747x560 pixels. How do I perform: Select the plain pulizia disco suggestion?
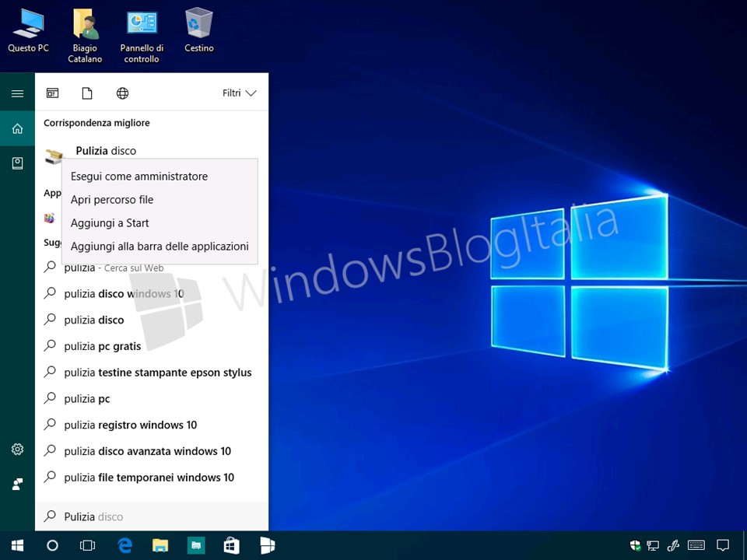[x=152, y=320]
